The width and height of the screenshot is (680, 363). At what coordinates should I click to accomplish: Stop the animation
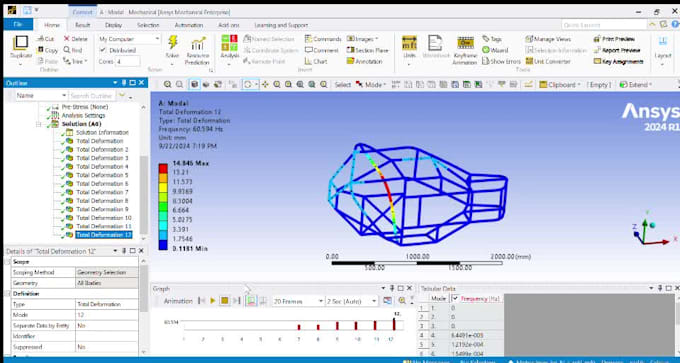224,301
